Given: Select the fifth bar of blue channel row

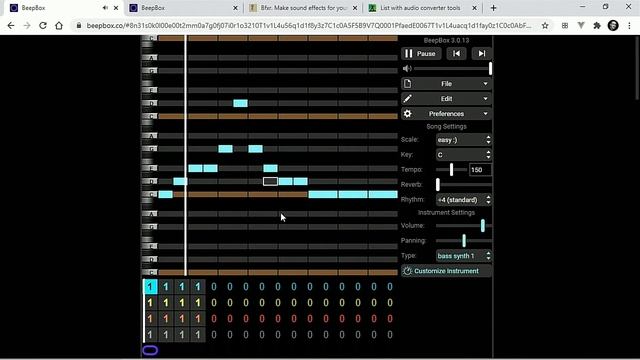Looking at the screenshot, I should [214, 287].
